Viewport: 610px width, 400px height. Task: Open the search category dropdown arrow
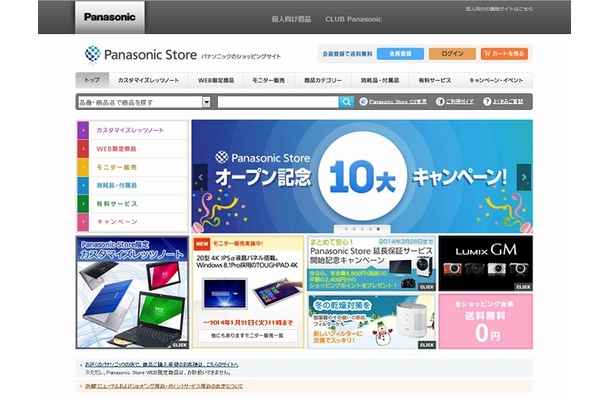click(x=207, y=102)
